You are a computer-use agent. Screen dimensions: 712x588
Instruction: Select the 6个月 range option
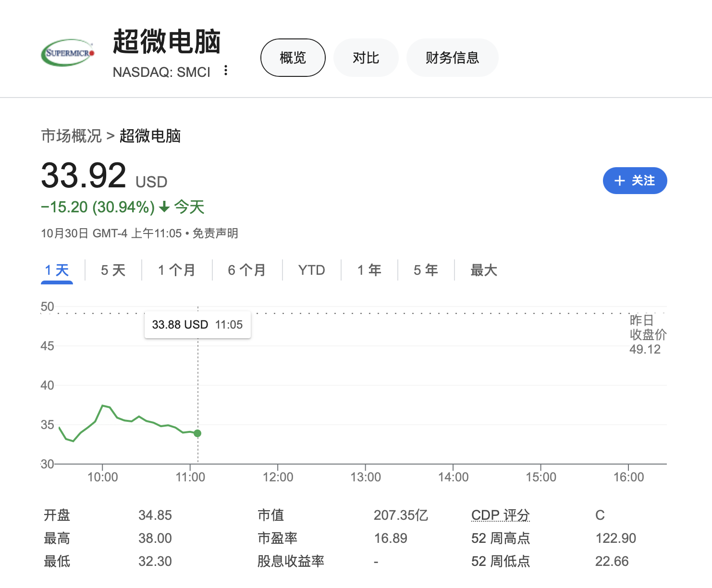247,270
